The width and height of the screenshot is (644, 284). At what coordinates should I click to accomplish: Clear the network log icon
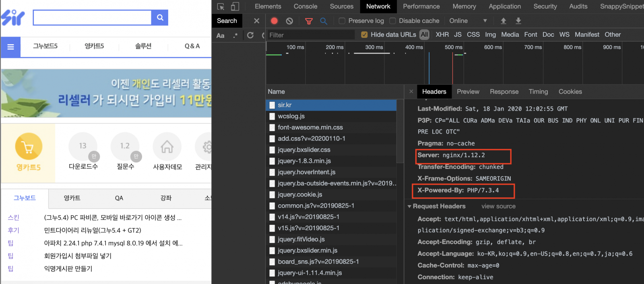pyautogui.click(x=289, y=21)
